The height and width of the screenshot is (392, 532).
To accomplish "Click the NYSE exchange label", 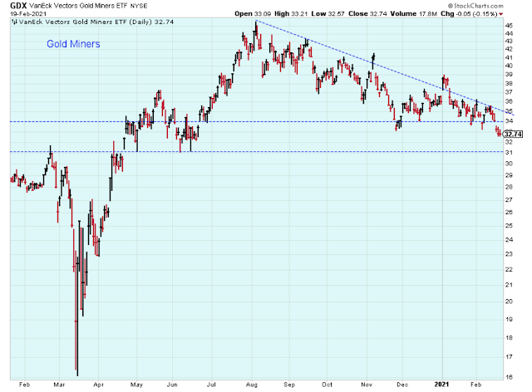I will point(139,6).
